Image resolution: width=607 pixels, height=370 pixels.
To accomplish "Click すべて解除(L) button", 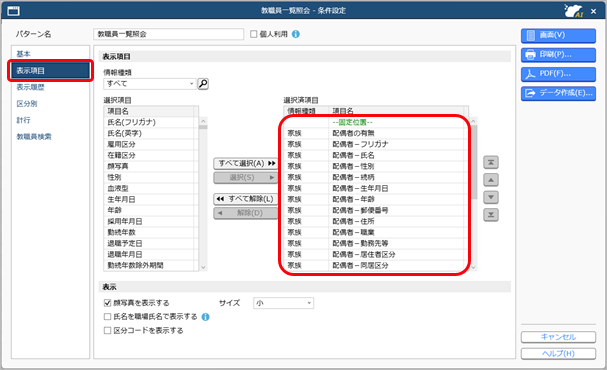I will 246,199.
